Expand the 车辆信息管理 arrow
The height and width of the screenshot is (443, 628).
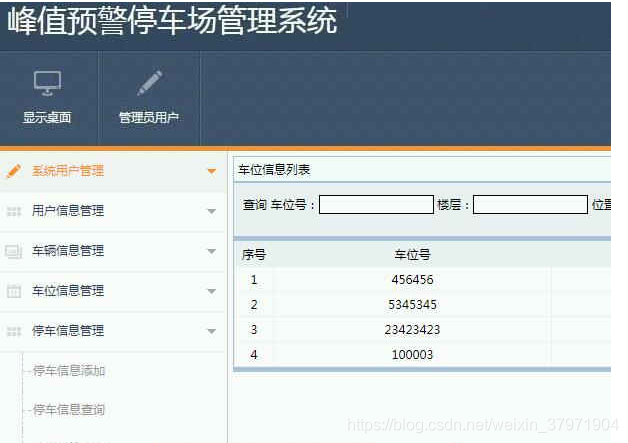[211, 252]
